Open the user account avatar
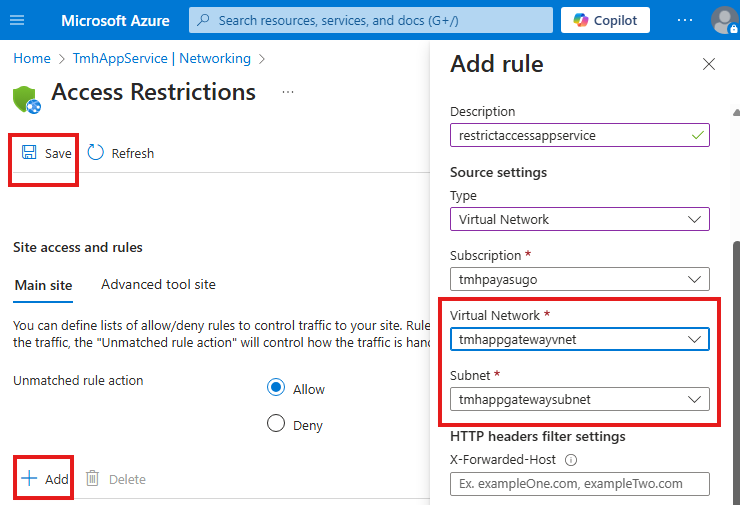The image size is (740, 505). [724, 20]
